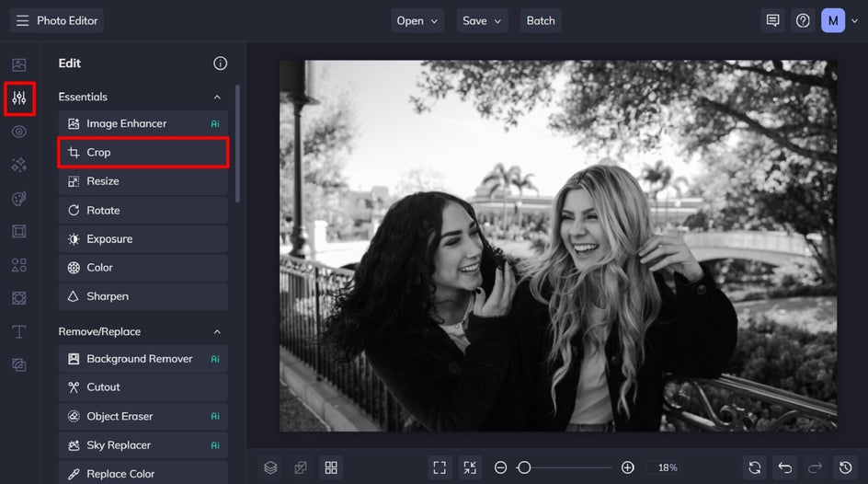
Task: Click the M user avatar
Action: 832,21
